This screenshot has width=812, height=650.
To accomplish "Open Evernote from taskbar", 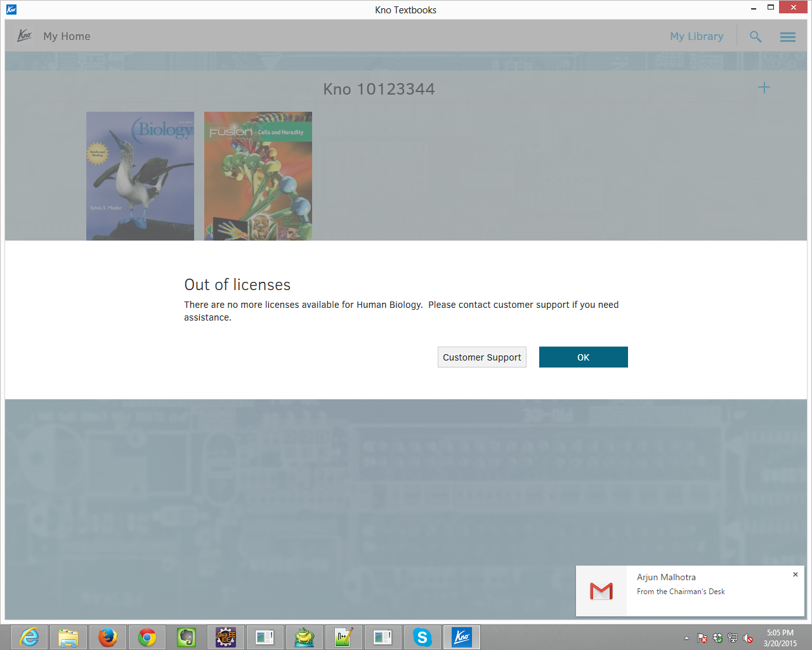I will coord(187,637).
